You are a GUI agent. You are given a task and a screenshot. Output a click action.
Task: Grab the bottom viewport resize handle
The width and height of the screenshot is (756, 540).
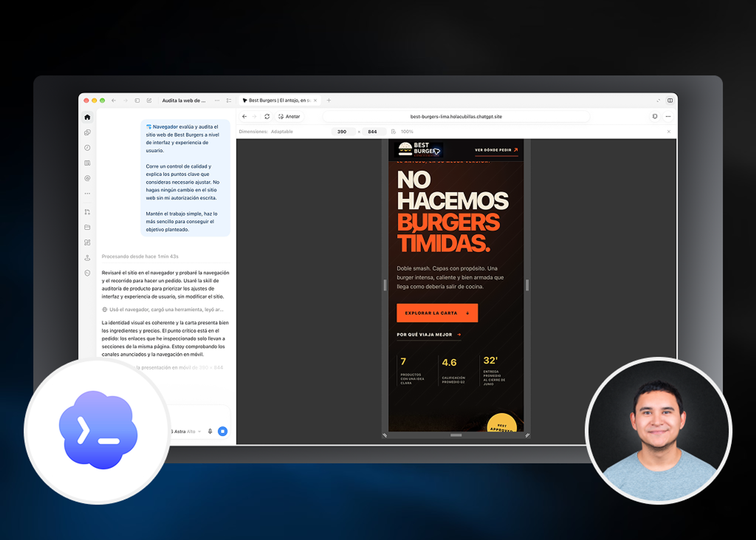click(x=456, y=435)
